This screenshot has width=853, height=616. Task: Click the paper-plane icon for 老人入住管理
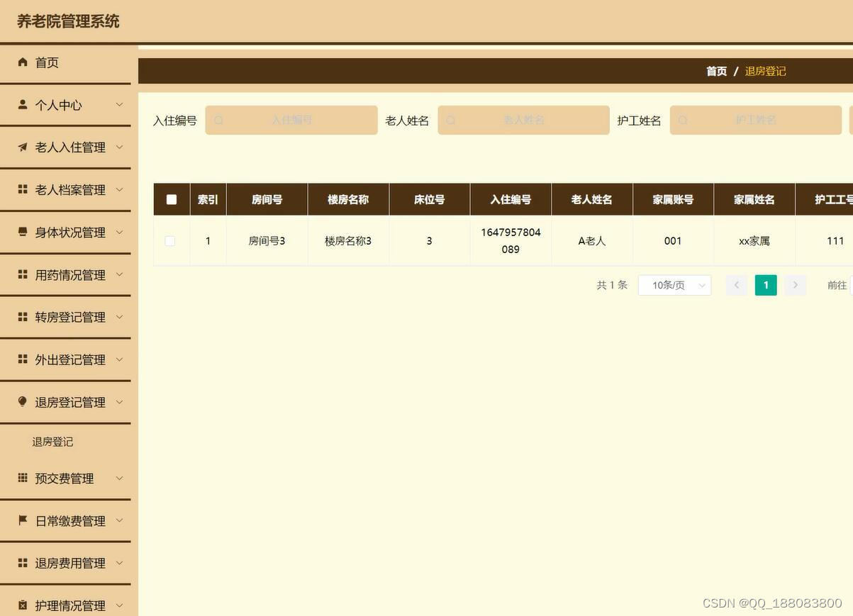[21, 145]
